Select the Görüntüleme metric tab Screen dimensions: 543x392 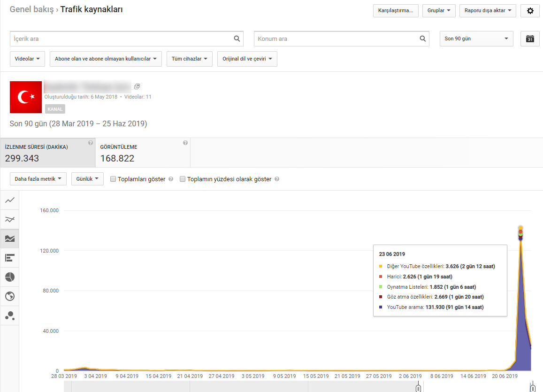(x=143, y=153)
